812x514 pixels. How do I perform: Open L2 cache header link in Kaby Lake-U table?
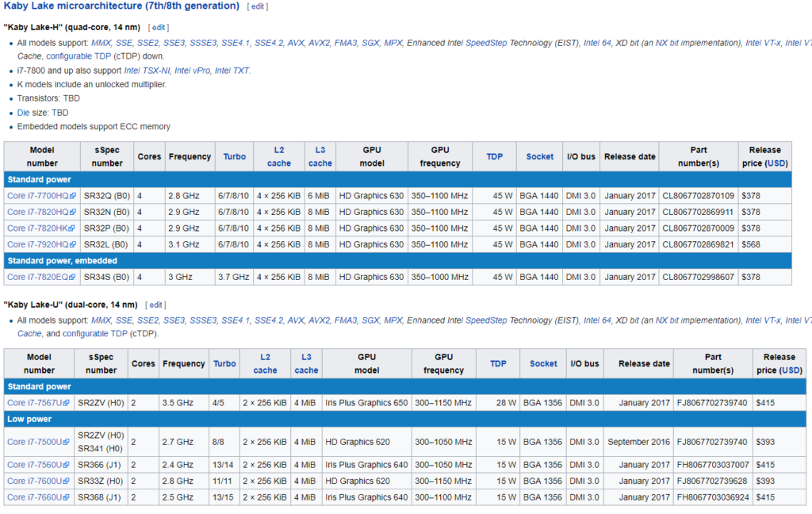click(265, 364)
